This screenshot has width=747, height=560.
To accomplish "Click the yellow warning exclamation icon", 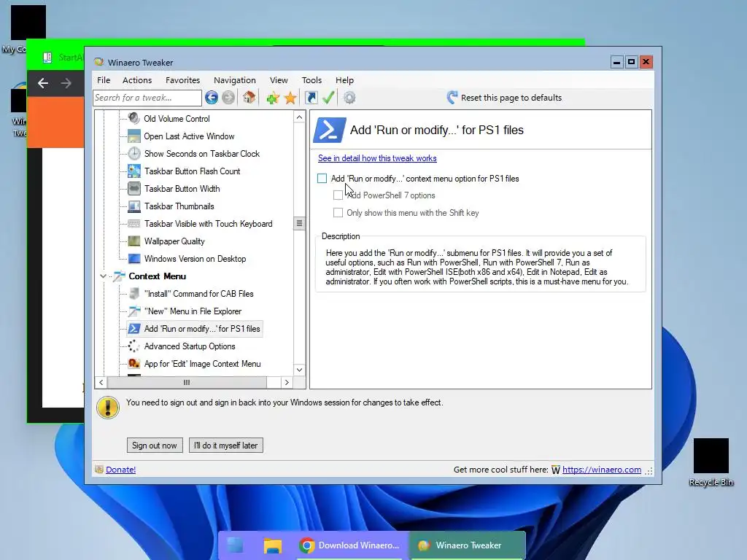I will click(108, 408).
